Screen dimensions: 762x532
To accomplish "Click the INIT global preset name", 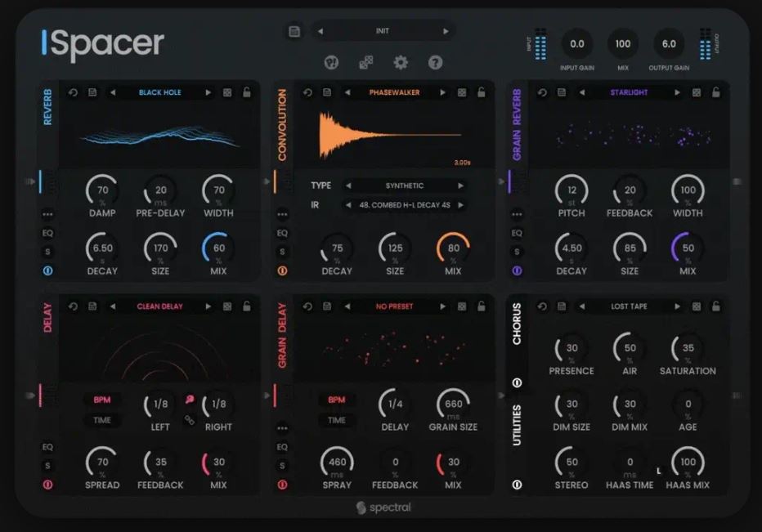I will click(383, 31).
